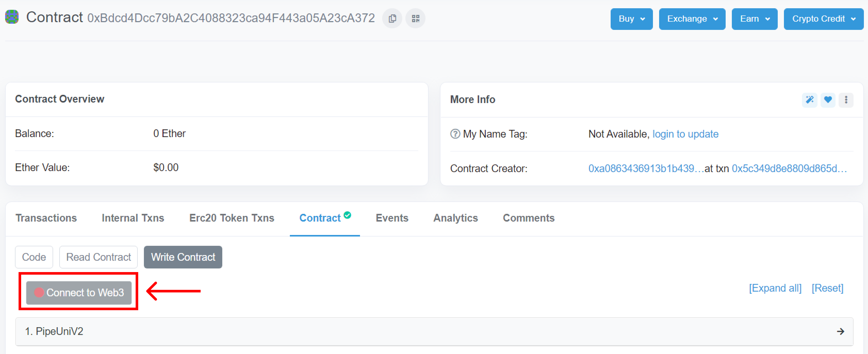Show the address QR code
This screenshot has width=868, height=354.
click(x=415, y=19)
